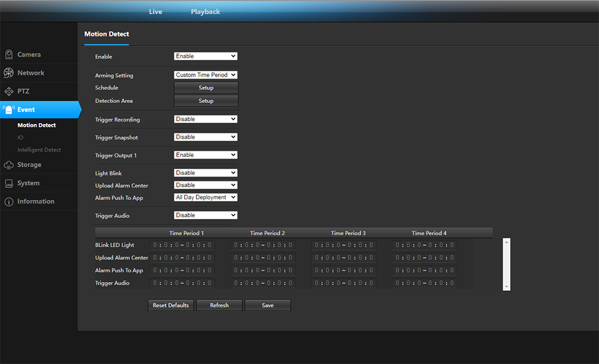Click the Detection Area Setup button
The width and height of the screenshot is (599, 364).
(206, 101)
